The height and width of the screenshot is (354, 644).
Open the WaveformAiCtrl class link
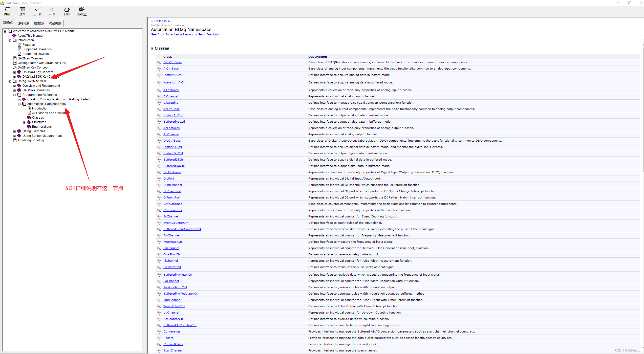pyautogui.click(x=175, y=82)
